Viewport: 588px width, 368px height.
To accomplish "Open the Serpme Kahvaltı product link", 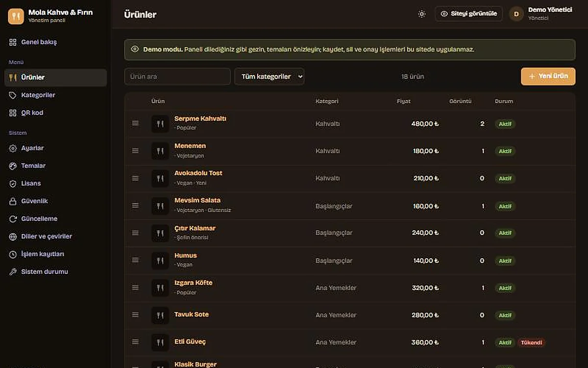I will [200, 119].
